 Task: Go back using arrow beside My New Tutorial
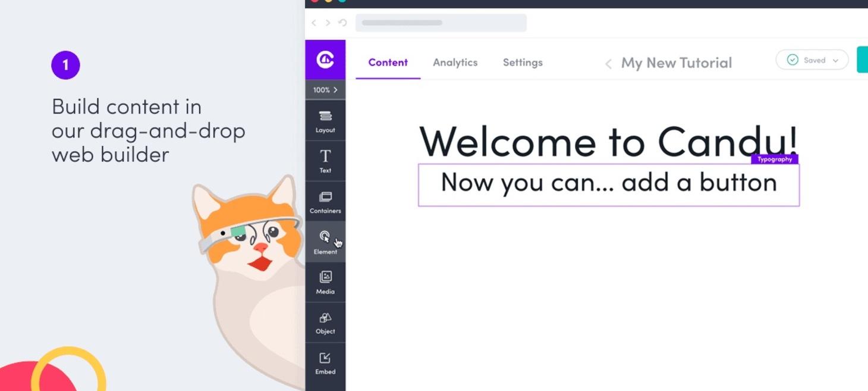pos(608,64)
